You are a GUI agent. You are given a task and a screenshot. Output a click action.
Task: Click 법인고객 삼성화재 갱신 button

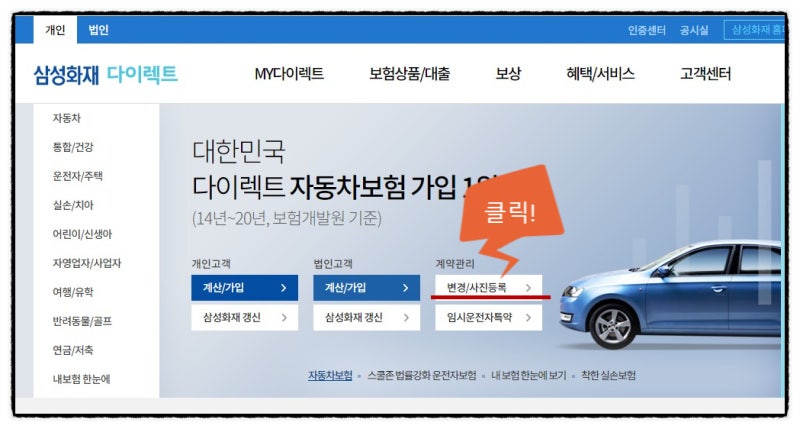click(x=366, y=317)
